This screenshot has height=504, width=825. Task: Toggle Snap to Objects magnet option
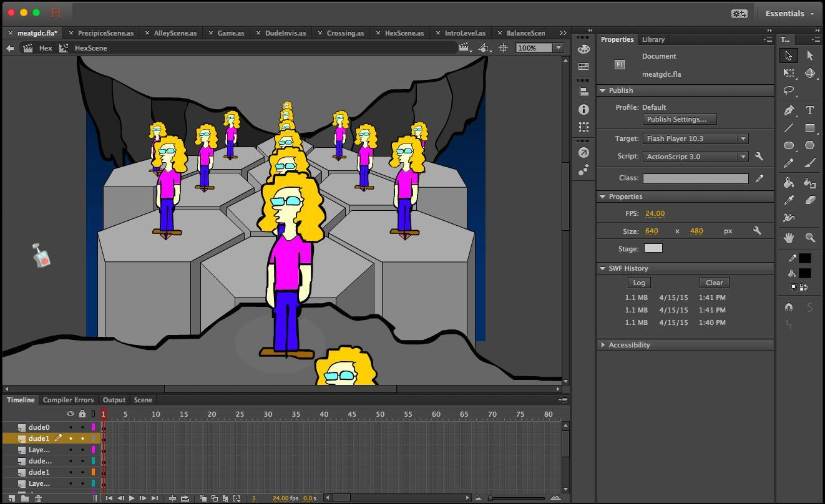[x=789, y=308]
